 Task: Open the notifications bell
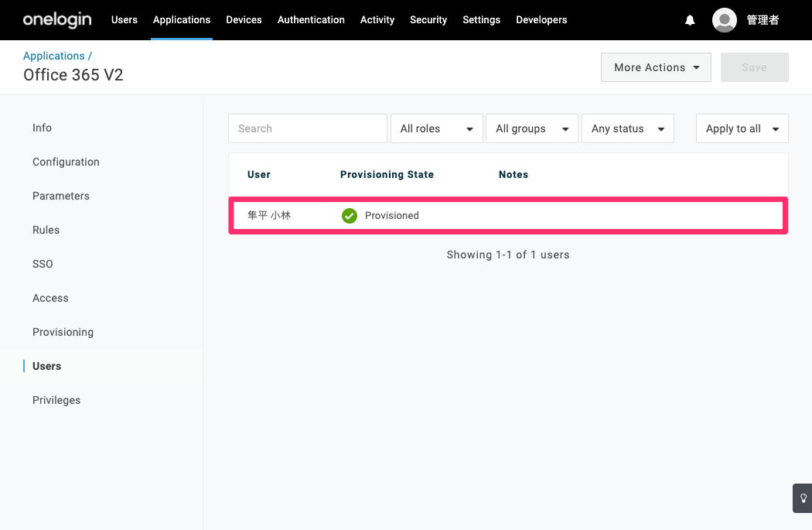(690, 20)
